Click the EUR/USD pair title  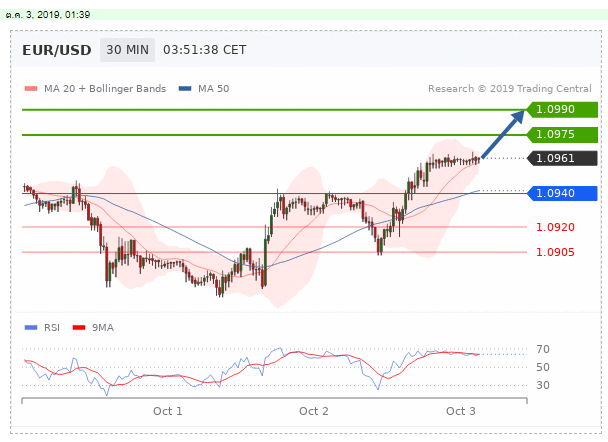pos(57,50)
